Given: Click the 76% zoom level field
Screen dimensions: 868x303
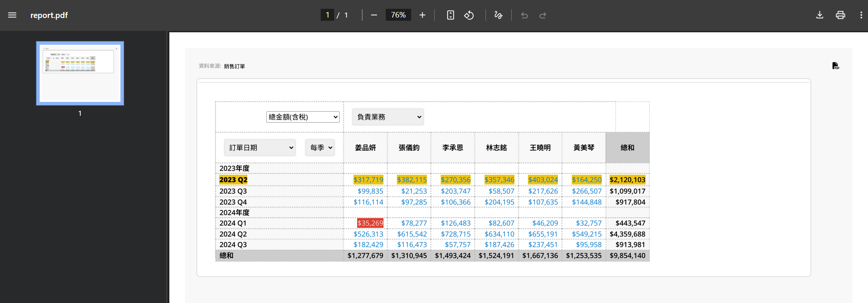Looking at the screenshot, I should (398, 15).
